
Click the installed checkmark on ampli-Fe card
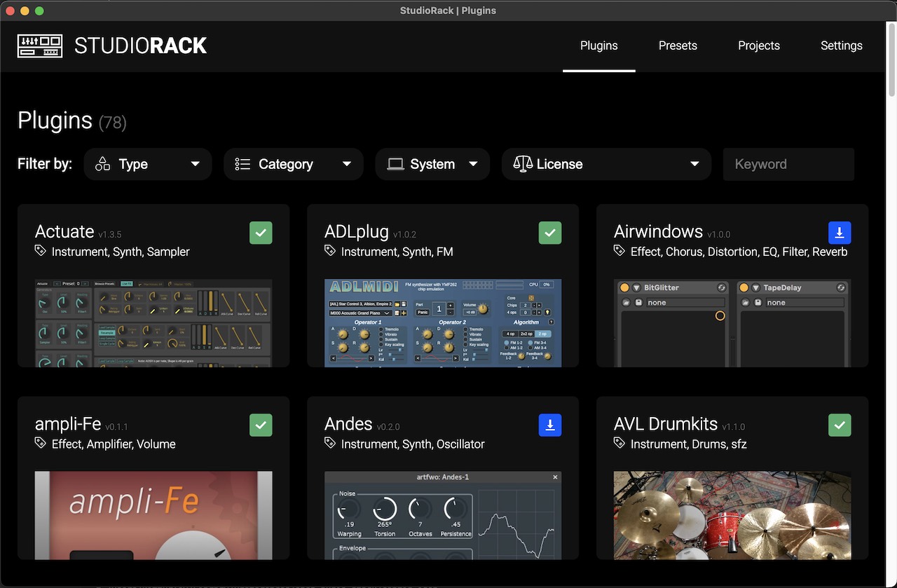(x=261, y=425)
